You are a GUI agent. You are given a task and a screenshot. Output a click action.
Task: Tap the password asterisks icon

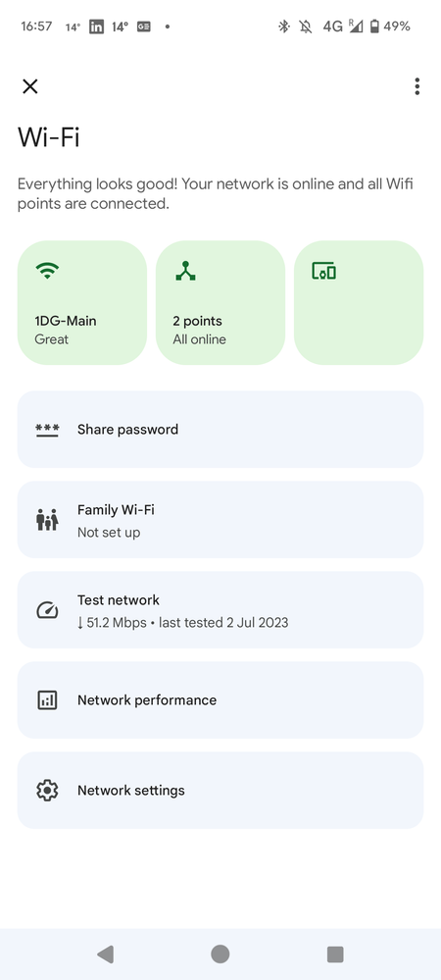(47, 430)
